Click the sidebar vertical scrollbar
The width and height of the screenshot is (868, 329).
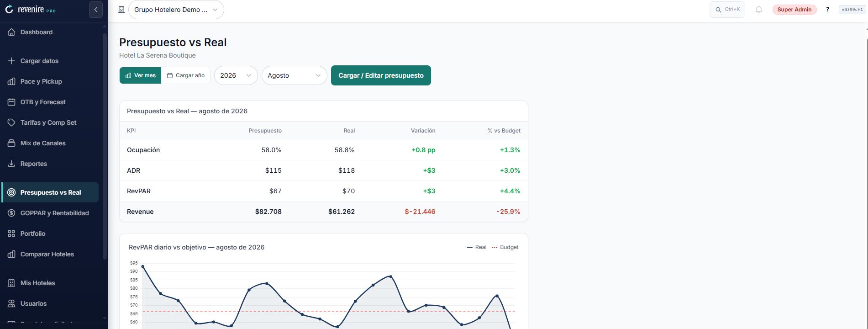click(x=105, y=146)
